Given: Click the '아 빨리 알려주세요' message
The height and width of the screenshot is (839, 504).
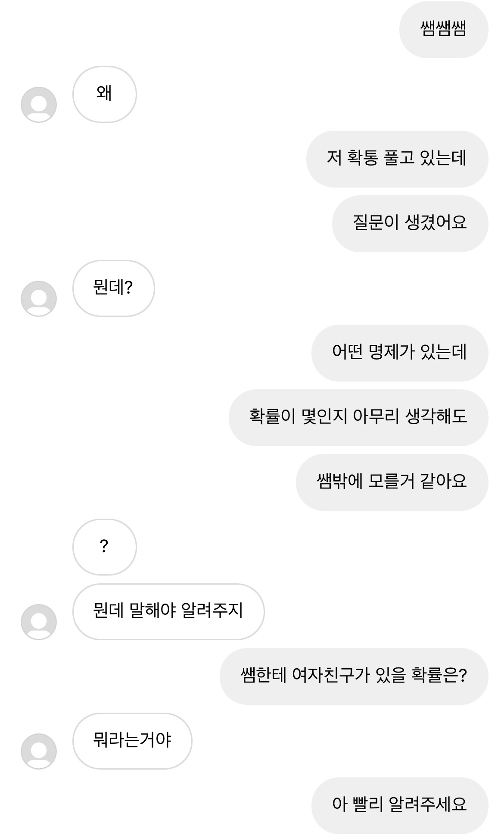Looking at the screenshot, I should click(399, 806).
